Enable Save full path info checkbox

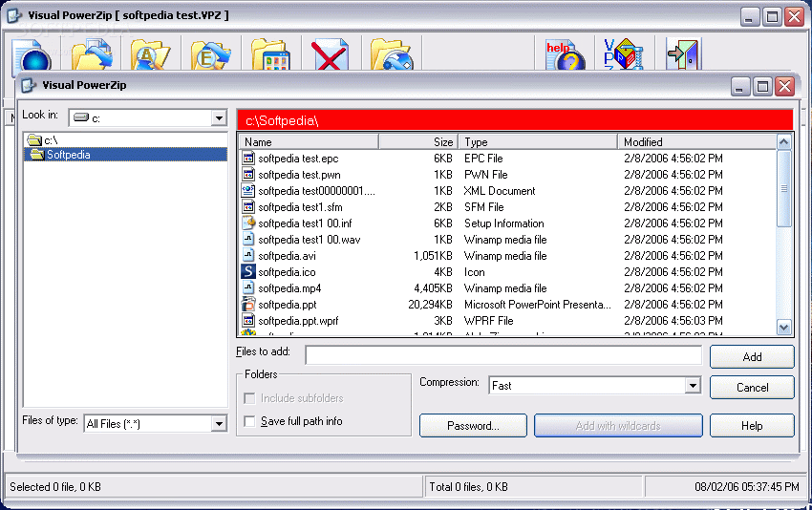pyautogui.click(x=249, y=421)
